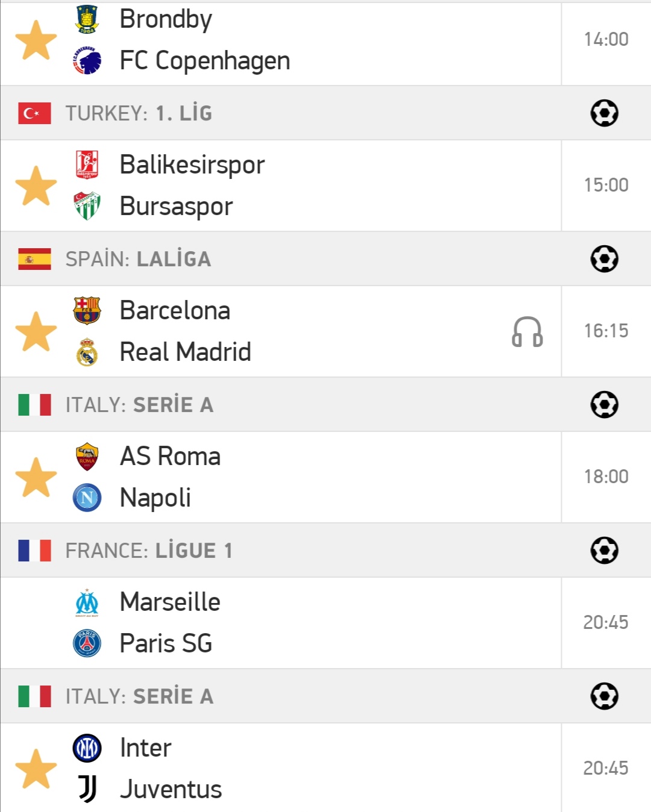Toggle favorite star for Balikesirspor vs Bursaspor
651x812 pixels.
(36, 186)
